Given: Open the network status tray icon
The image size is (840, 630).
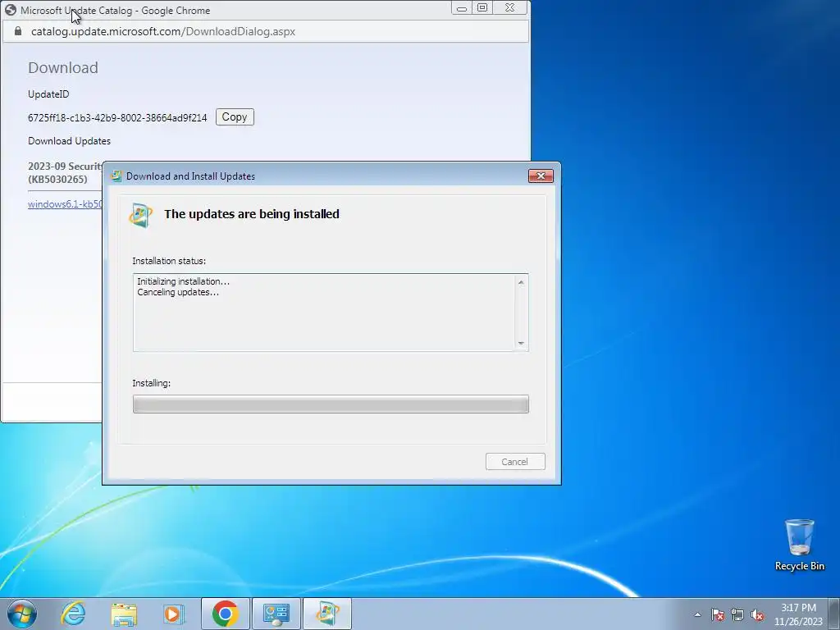Looking at the screenshot, I should click(737, 614).
